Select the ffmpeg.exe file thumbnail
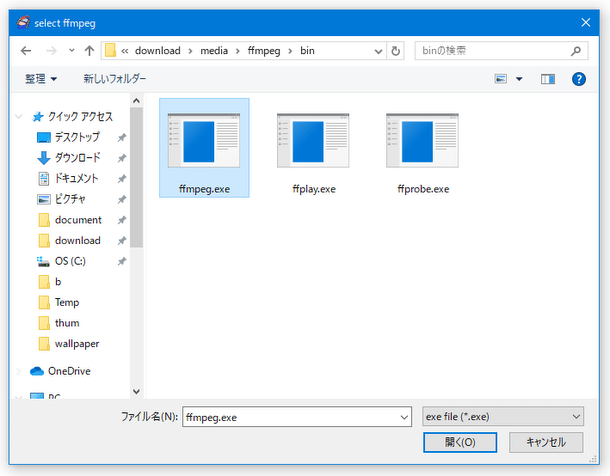This screenshot has width=610, height=476. coord(204,141)
